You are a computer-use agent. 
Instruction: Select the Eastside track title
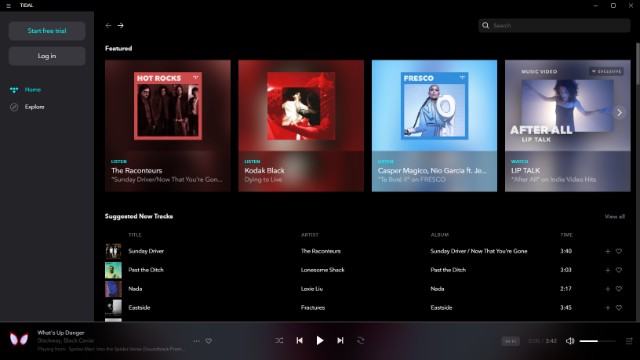[139, 307]
